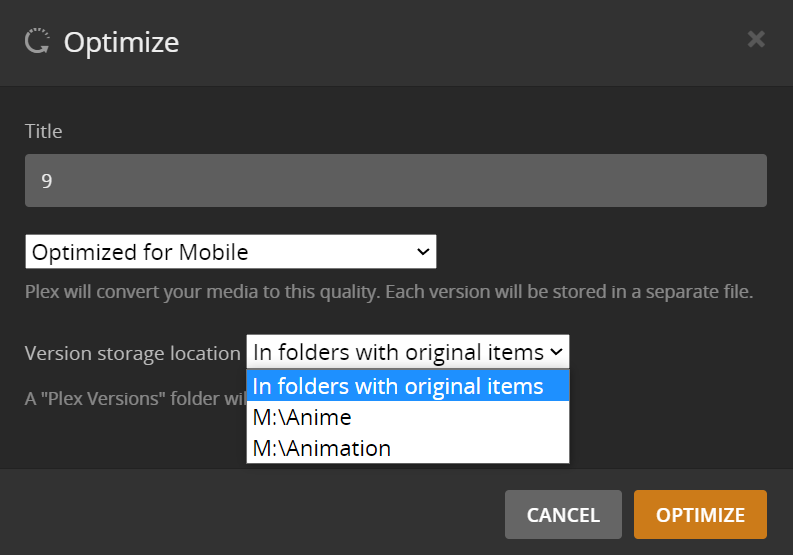The image size is (793, 555).
Task: Click the empty dialog header bar area
Action: point(450,42)
